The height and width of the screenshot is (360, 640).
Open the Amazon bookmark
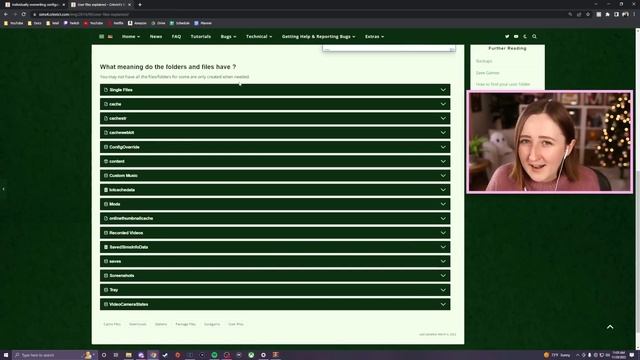pos(137,23)
